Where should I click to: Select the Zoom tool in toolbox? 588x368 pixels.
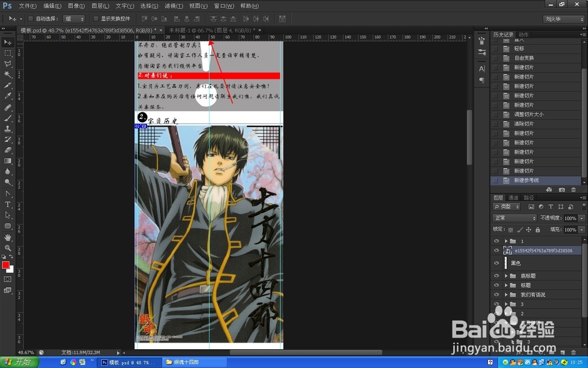[x=8, y=248]
